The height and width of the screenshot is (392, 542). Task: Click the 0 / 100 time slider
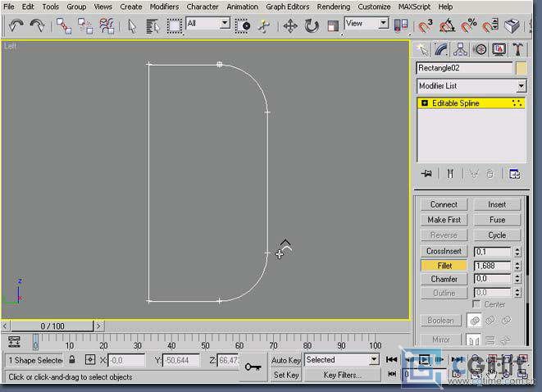(x=52, y=326)
